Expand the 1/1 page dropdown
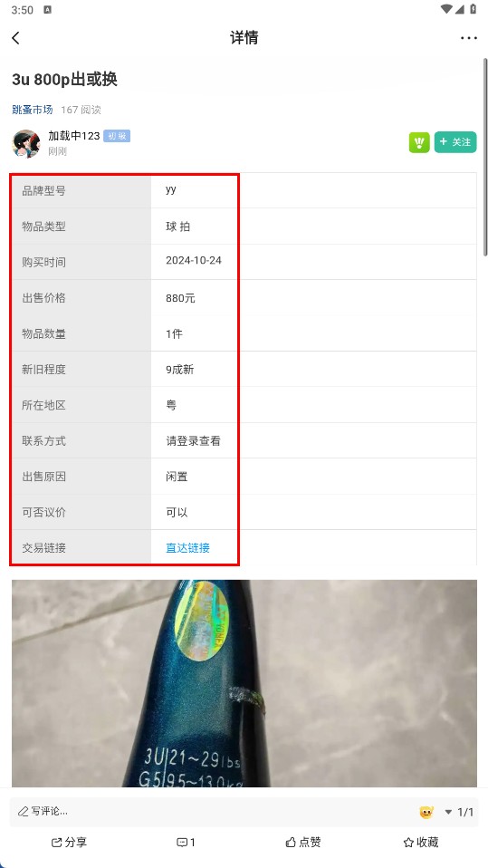This screenshot has height=868, width=488. click(459, 812)
